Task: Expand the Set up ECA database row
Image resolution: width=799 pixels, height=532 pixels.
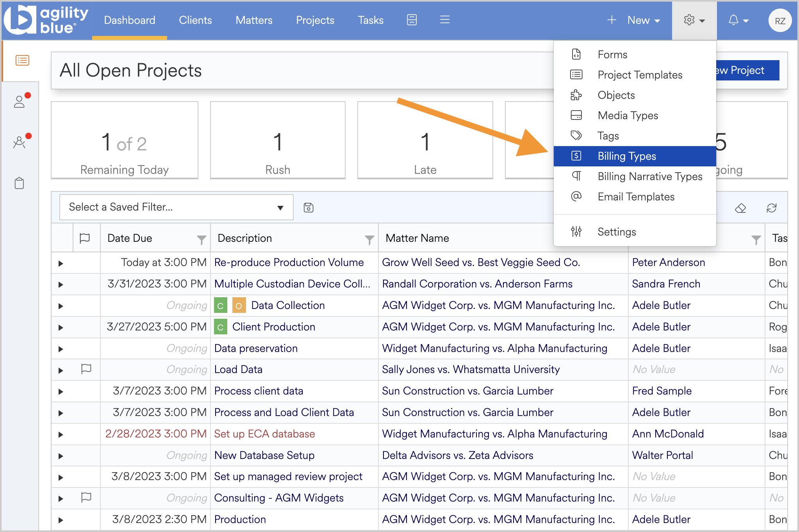Action: 61,435
